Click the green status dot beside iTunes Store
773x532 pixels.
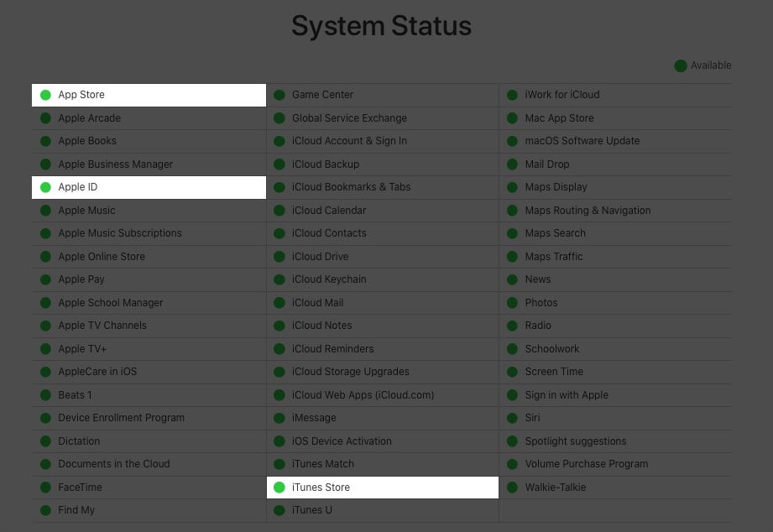279,488
